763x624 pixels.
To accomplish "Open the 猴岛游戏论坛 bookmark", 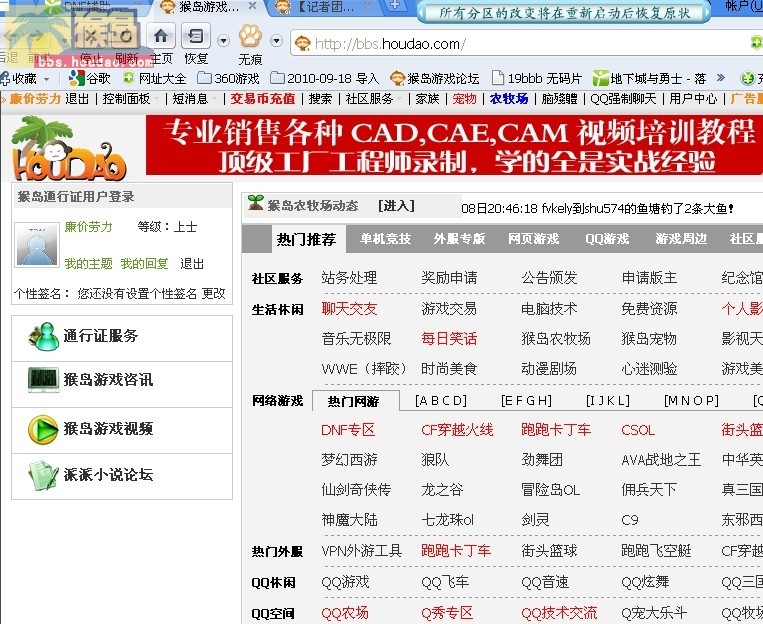I will click(435, 78).
